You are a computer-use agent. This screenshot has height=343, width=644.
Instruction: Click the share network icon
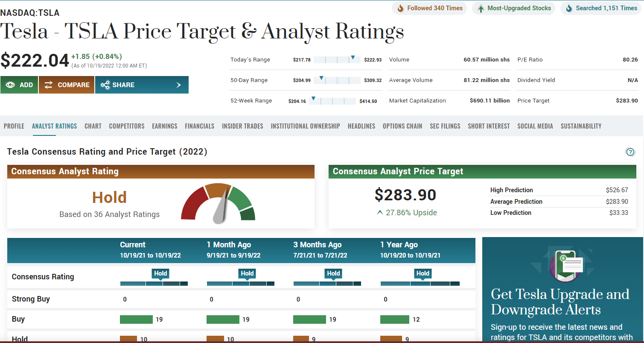[x=105, y=85]
